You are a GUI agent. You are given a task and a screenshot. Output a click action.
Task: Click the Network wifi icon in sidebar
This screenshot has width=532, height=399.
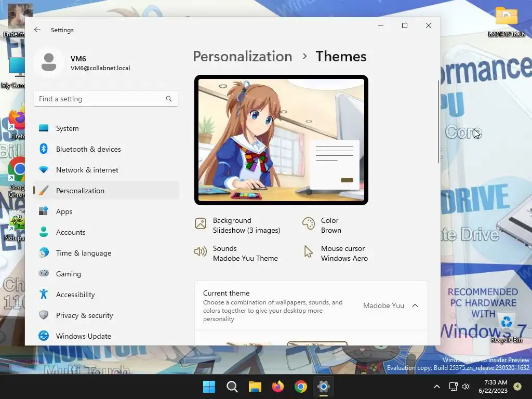[44, 170]
